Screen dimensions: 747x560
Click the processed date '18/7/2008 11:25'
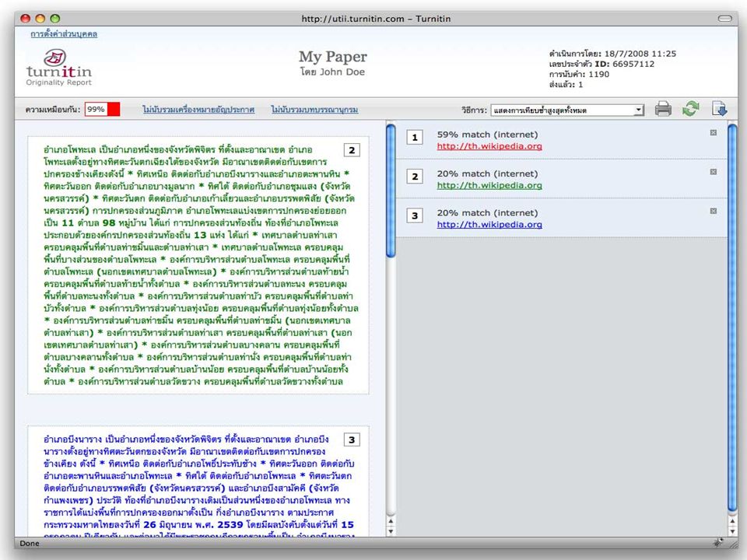coord(640,54)
